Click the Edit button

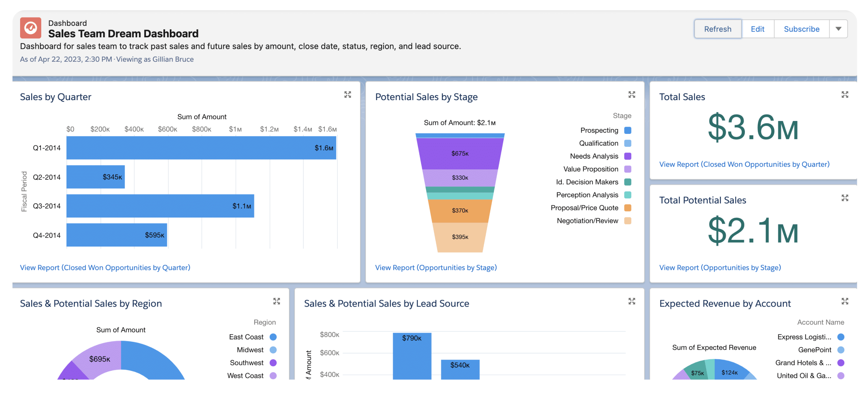757,29
